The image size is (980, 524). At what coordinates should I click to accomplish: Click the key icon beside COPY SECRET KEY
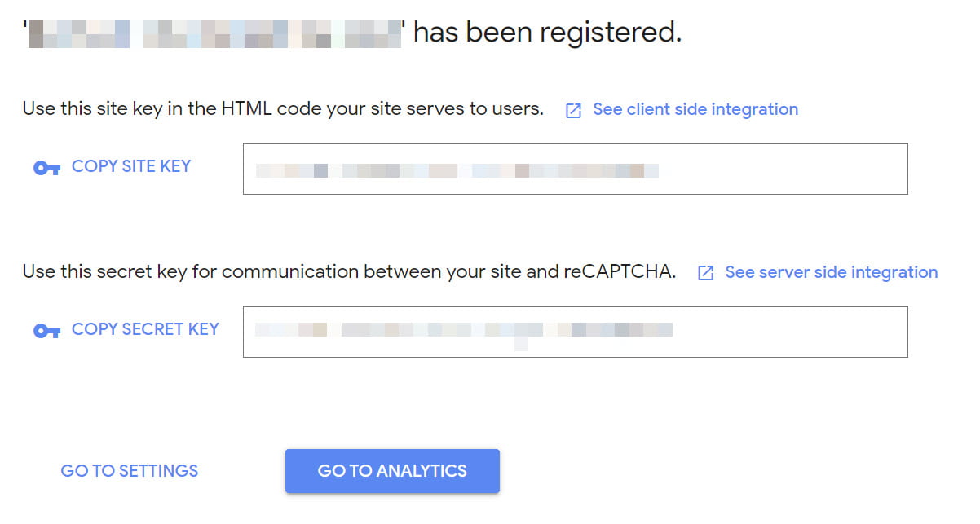[46, 331]
